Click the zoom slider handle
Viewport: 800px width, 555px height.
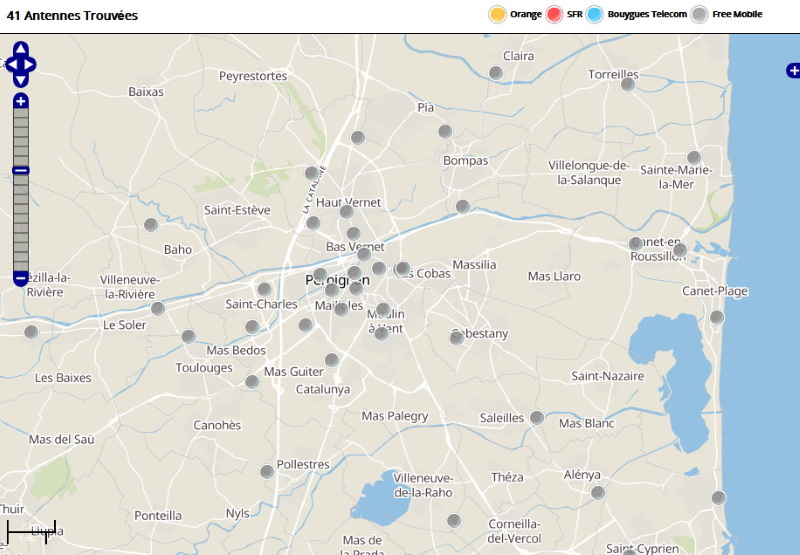(x=21, y=170)
